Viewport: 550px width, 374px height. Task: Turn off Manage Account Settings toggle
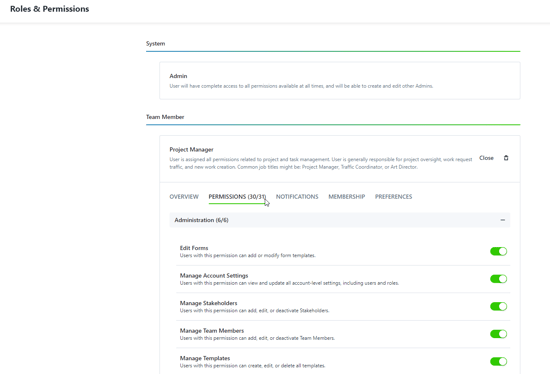[x=498, y=279]
